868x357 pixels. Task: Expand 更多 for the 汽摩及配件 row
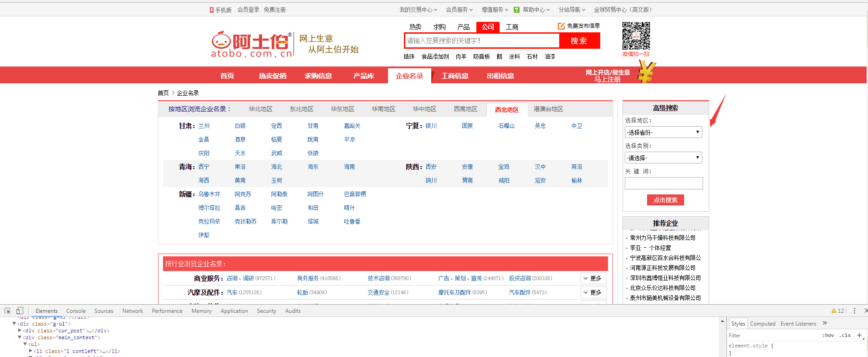(x=593, y=292)
